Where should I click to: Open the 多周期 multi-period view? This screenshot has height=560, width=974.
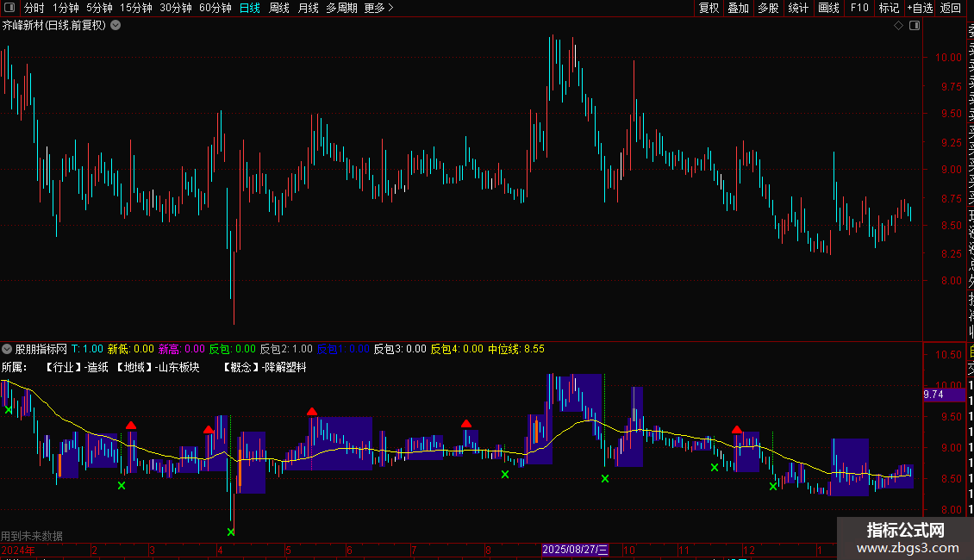(x=341, y=8)
